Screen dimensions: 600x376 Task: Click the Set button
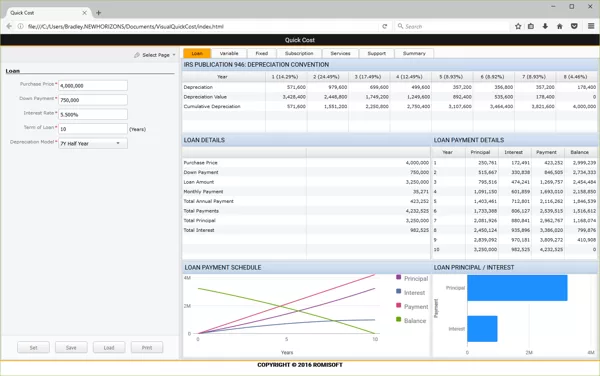(x=33, y=348)
